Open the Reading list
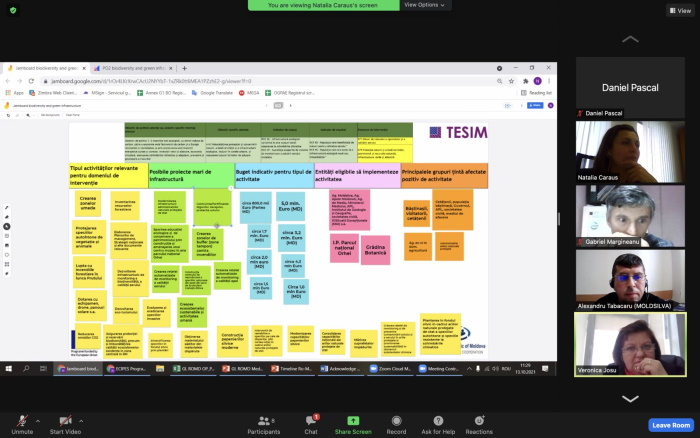The height and width of the screenshot is (438, 700). [x=537, y=93]
